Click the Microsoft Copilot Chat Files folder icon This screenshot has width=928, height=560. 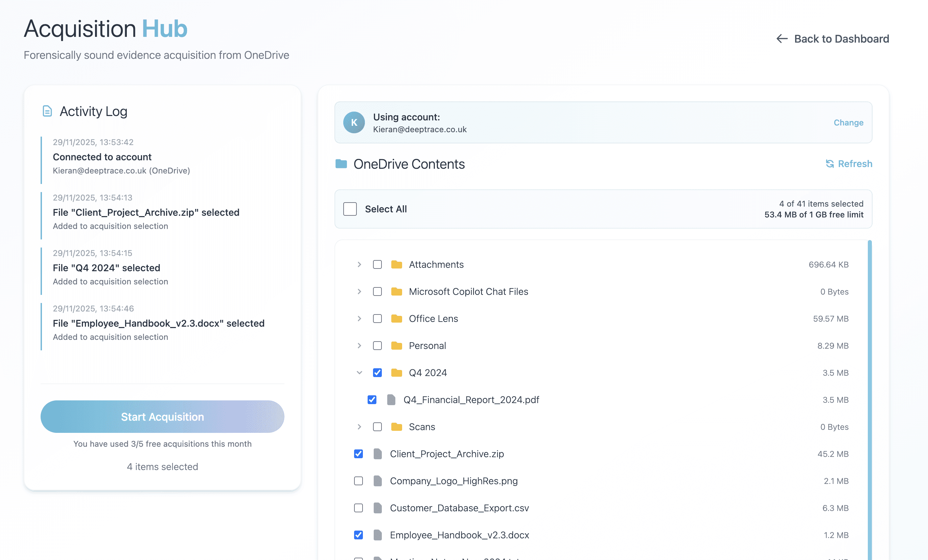coord(396,291)
